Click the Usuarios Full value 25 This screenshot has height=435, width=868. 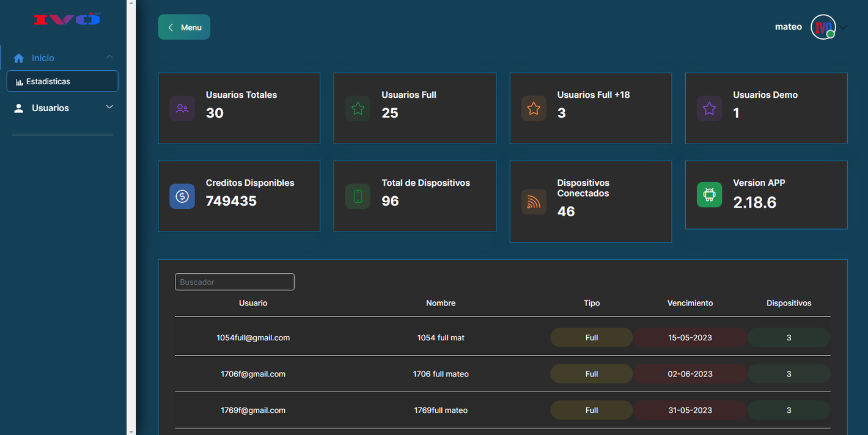390,113
